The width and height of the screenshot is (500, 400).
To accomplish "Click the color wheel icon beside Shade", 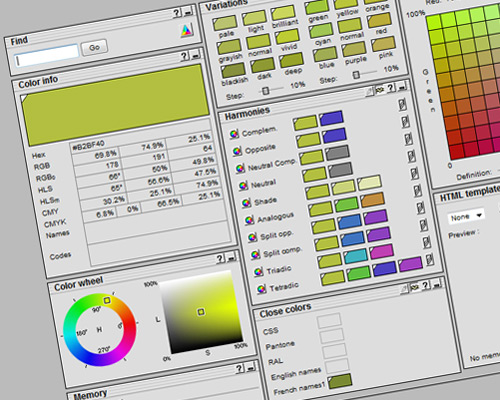I will 246,203.
